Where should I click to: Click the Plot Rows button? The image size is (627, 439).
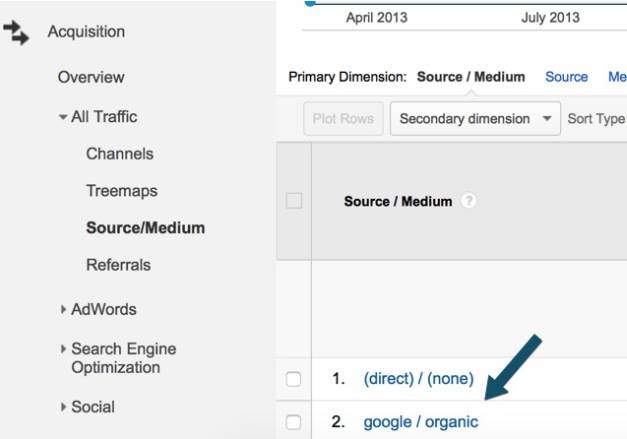click(x=343, y=119)
